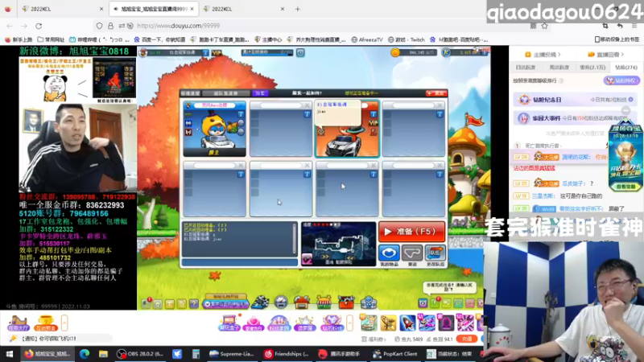Click the VIP badge in game top bar
This screenshot has height=362, width=644.
[217, 53]
